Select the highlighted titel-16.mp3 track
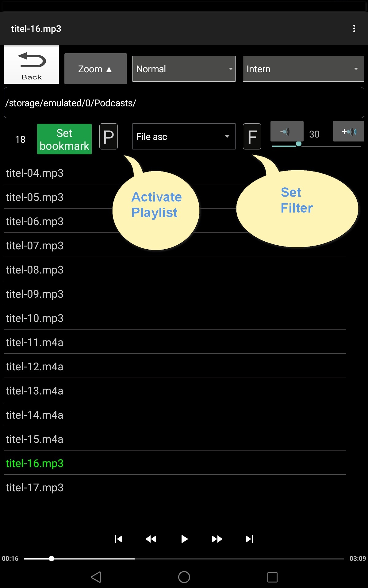 coord(175,463)
